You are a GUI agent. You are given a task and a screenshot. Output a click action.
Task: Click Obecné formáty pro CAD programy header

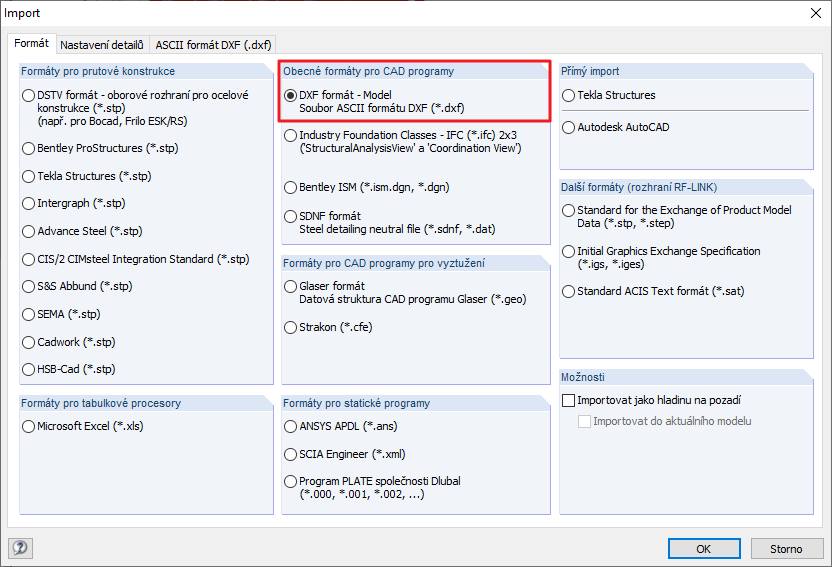368,71
